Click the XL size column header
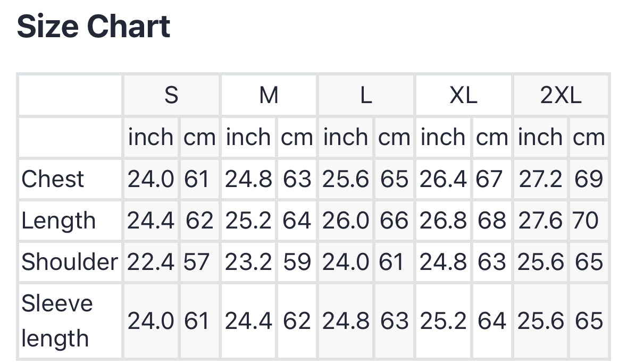The image size is (627, 364). 463,96
